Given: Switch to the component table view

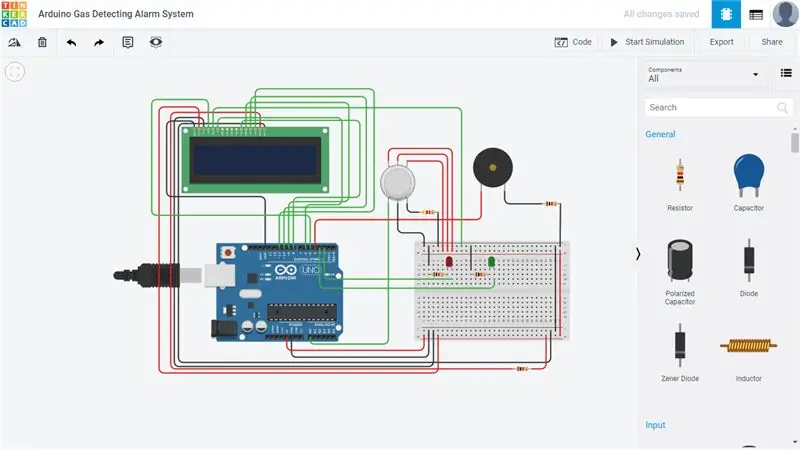Looking at the screenshot, I should tap(756, 15).
